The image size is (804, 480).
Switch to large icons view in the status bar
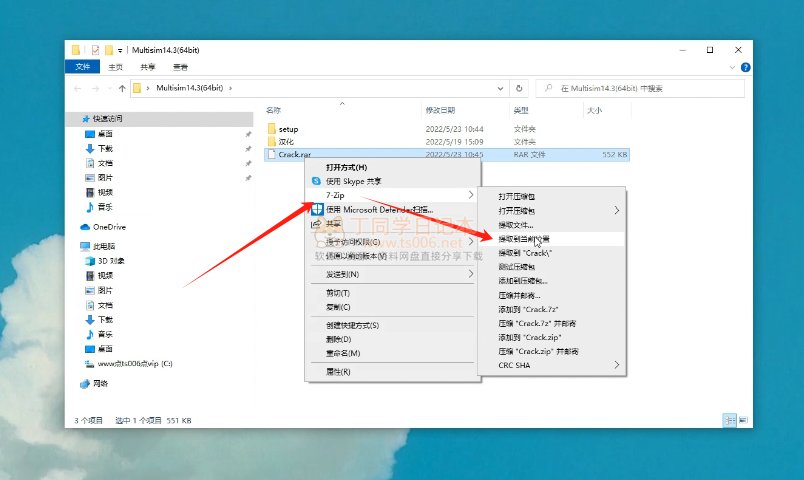tap(743, 421)
